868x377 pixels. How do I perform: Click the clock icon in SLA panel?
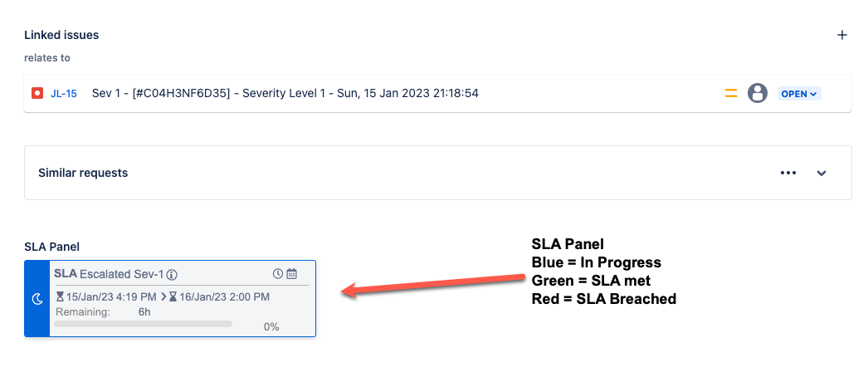pos(278,273)
